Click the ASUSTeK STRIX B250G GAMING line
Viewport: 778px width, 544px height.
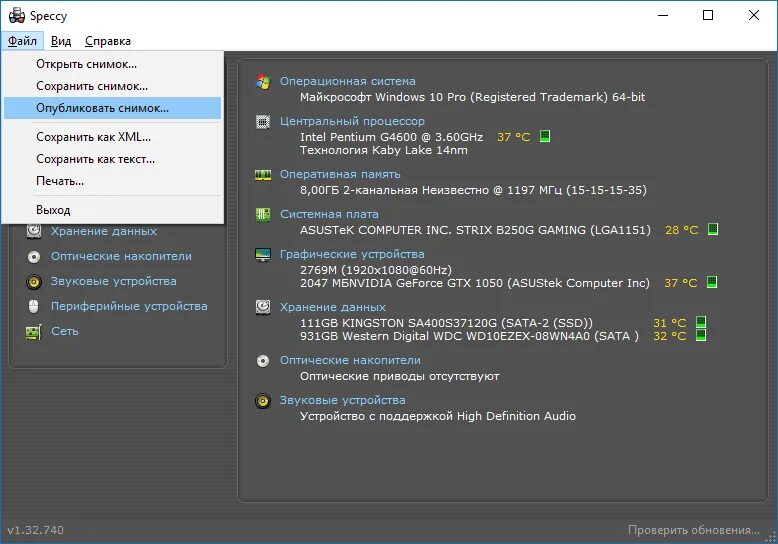[x=475, y=230]
